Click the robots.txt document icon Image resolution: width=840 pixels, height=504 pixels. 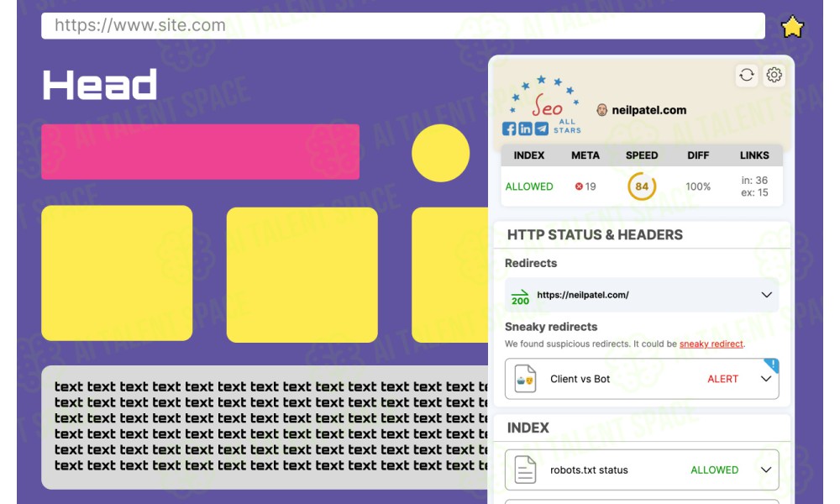click(525, 470)
